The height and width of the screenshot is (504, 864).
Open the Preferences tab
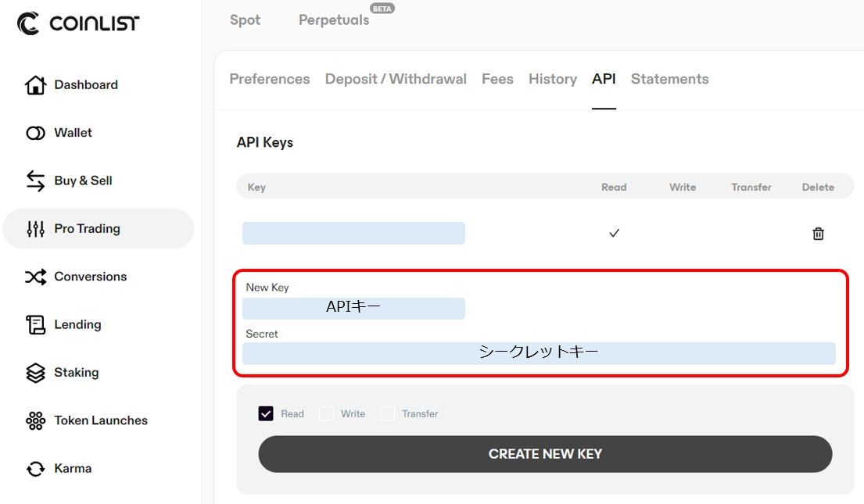tap(270, 79)
